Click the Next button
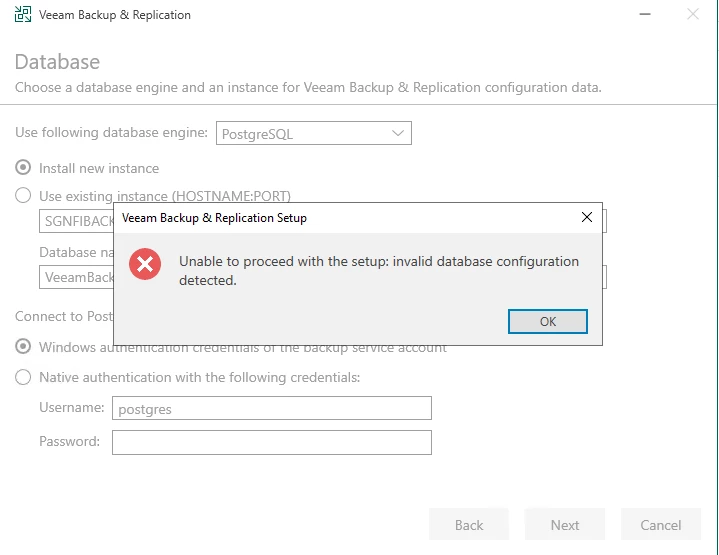This screenshot has height=555, width=719. pyautogui.click(x=565, y=525)
